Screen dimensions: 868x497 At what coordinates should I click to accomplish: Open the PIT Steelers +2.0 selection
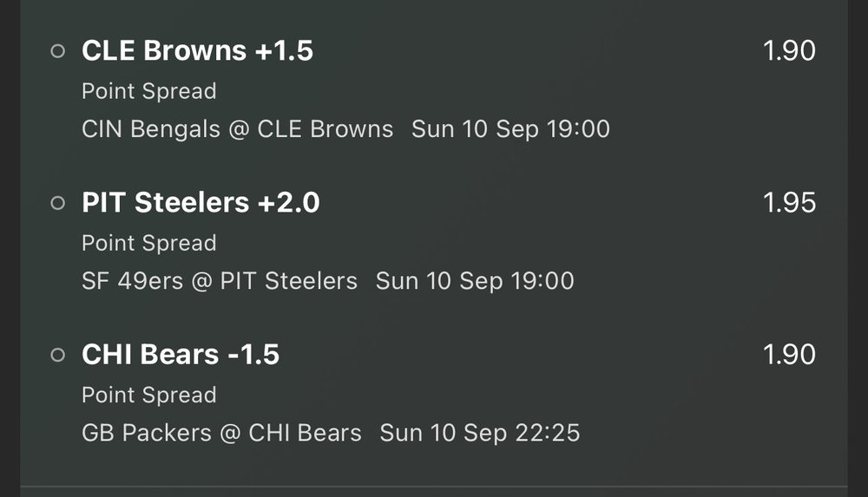tap(201, 203)
